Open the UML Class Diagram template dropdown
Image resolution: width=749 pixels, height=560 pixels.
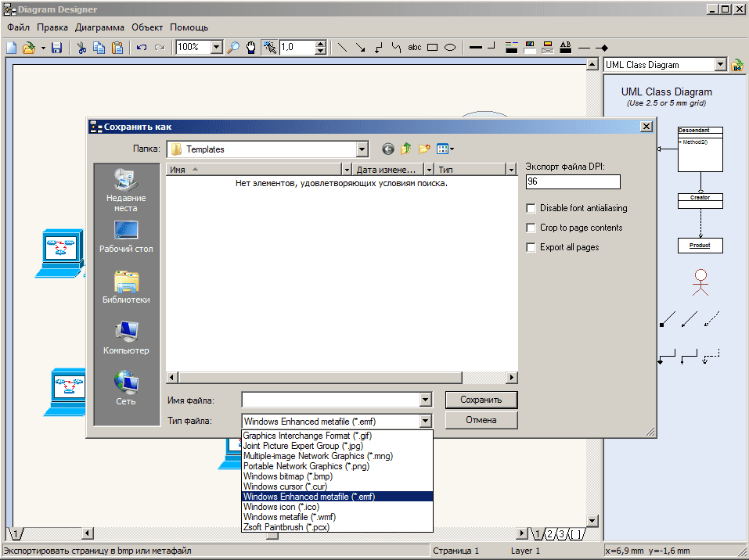click(721, 65)
